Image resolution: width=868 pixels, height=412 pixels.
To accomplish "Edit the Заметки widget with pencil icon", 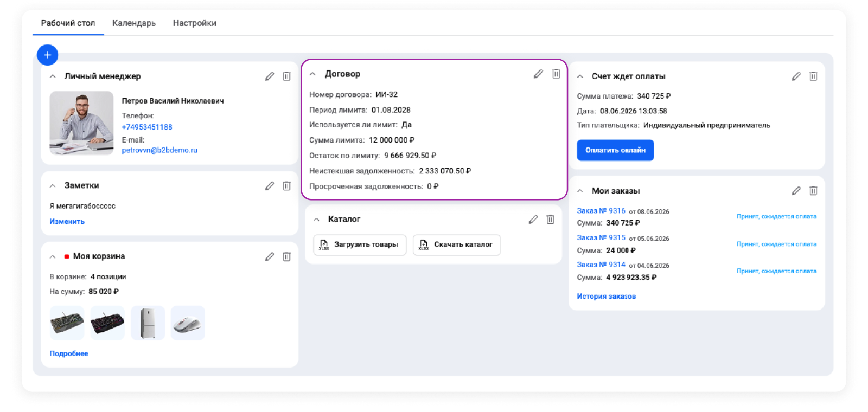I will click(x=270, y=186).
